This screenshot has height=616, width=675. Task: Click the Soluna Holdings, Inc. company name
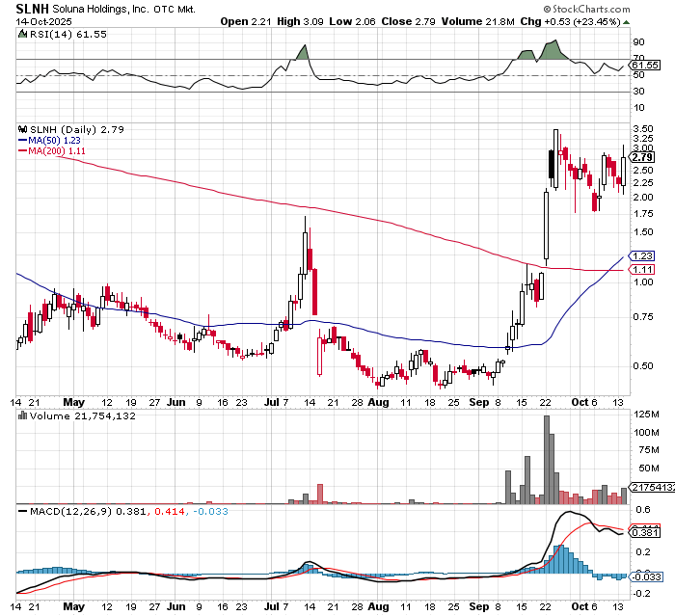100,9
